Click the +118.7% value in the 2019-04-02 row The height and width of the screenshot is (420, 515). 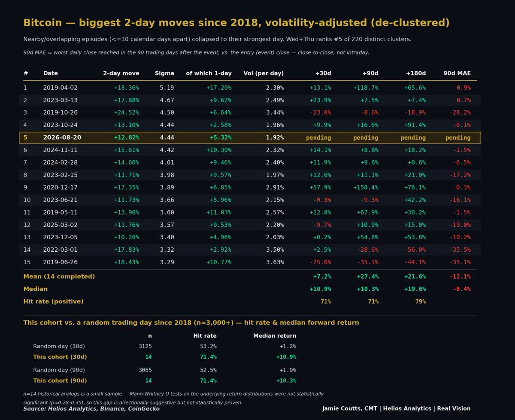(366, 88)
